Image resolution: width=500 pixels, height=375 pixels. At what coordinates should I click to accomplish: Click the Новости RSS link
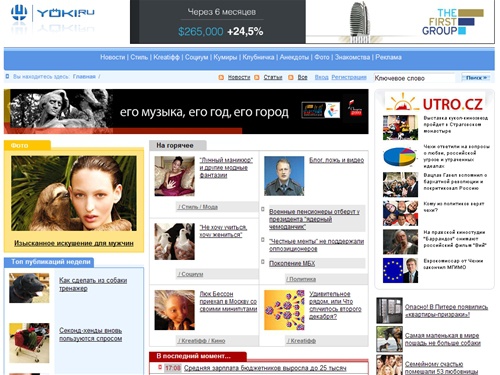point(239,77)
